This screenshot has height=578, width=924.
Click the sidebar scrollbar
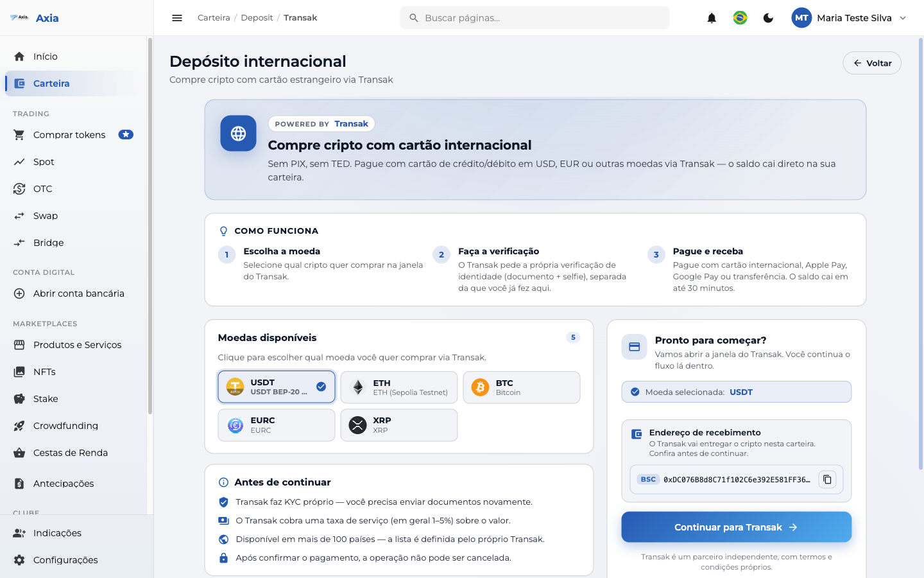[x=150, y=226]
